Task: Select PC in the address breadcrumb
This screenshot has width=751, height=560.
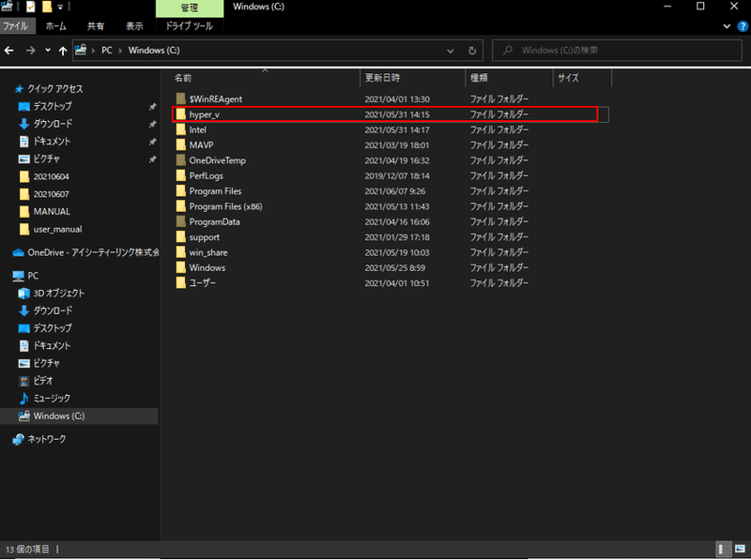Action: coord(107,51)
